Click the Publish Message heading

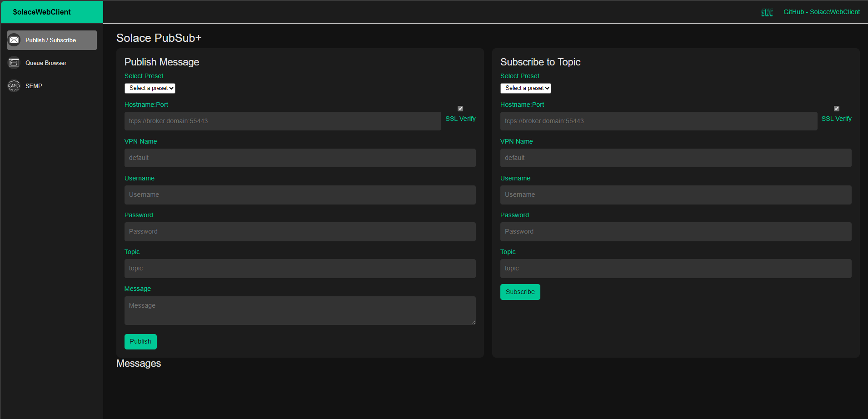click(x=162, y=62)
